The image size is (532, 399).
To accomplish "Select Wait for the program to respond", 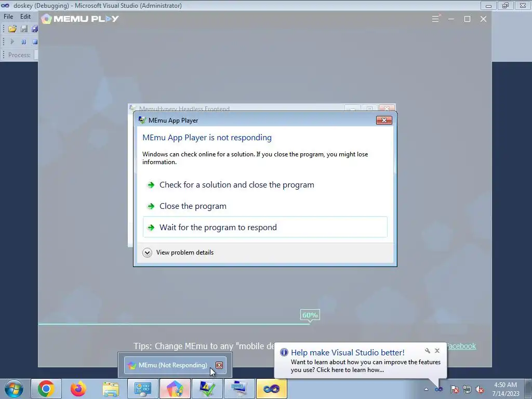I will tap(265, 227).
